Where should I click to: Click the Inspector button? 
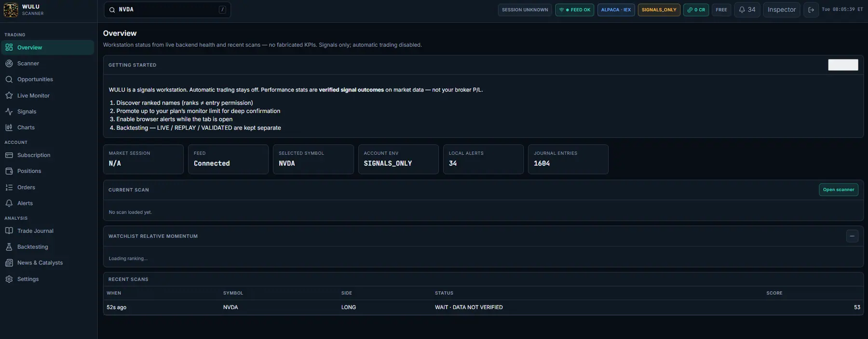(x=782, y=10)
